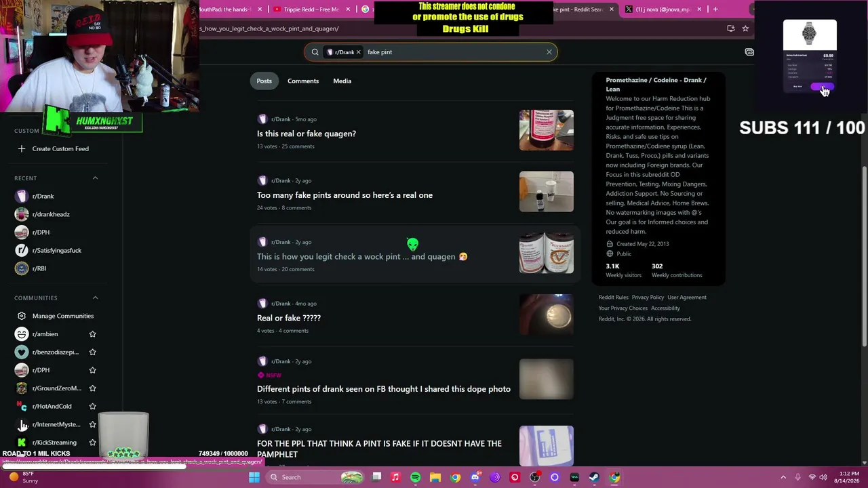Screen dimensions: 868x488
Task: Open the Your Privacy Choices link
Action: pyautogui.click(x=623, y=308)
